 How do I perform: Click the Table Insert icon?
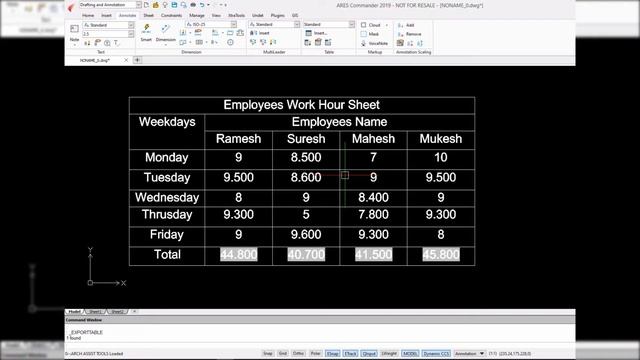click(309, 33)
